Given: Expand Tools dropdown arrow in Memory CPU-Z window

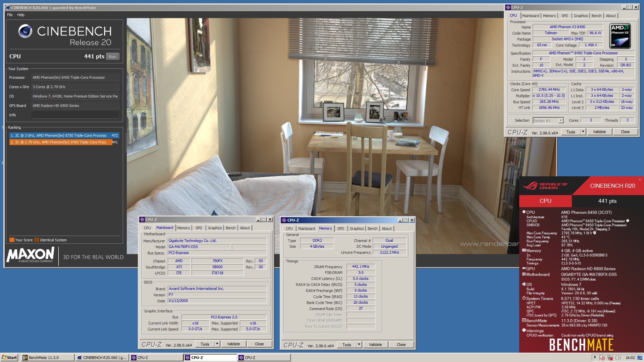Looking at the screenshot, I should [359, 345].
